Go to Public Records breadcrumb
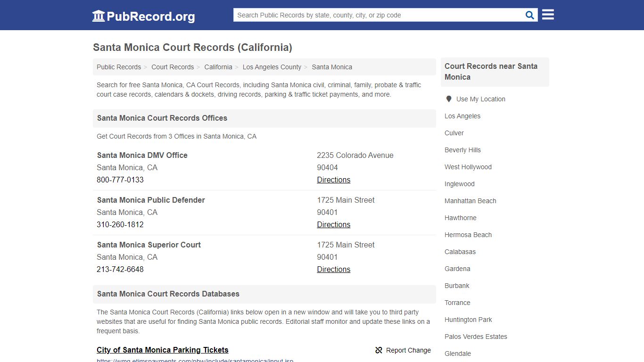This screenshot has height=362, width=644. click(x=119, y=67)
